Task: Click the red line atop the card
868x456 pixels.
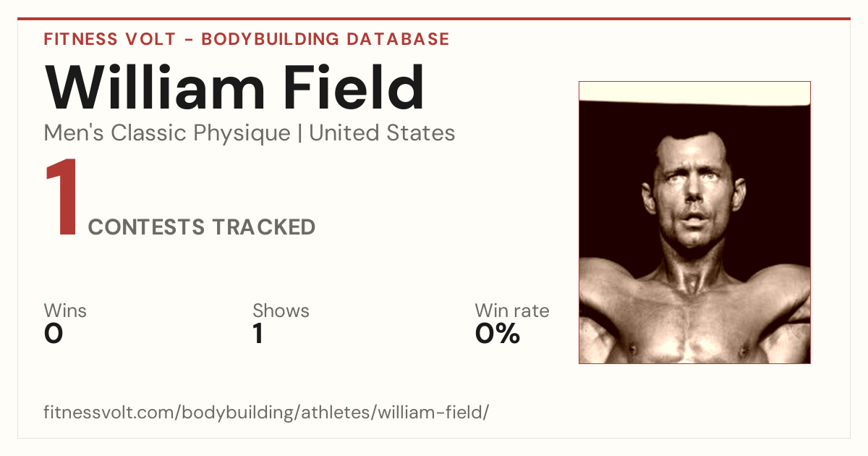Action: [434, 19]
